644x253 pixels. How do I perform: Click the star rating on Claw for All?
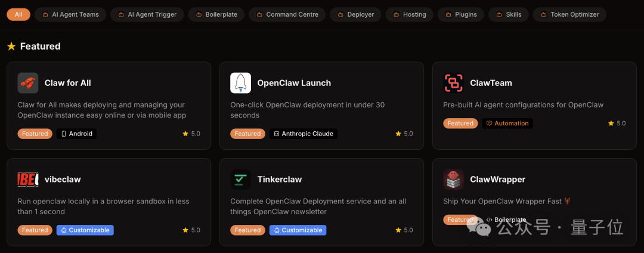point(191,134)
